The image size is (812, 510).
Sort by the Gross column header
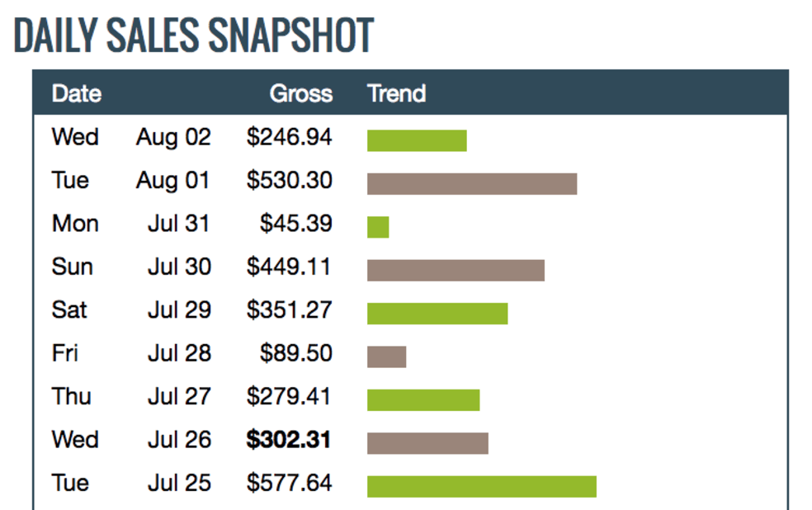[x=301, y=93]
